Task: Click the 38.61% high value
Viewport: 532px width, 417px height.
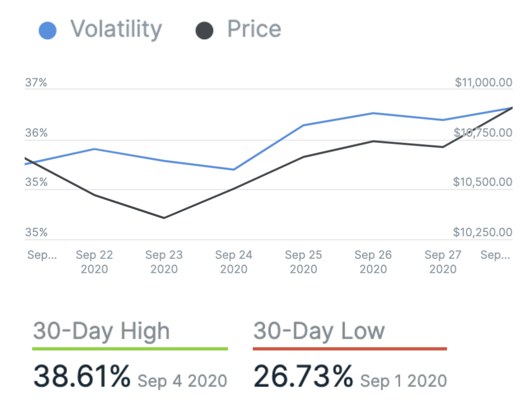Action: tap(82, 377)
